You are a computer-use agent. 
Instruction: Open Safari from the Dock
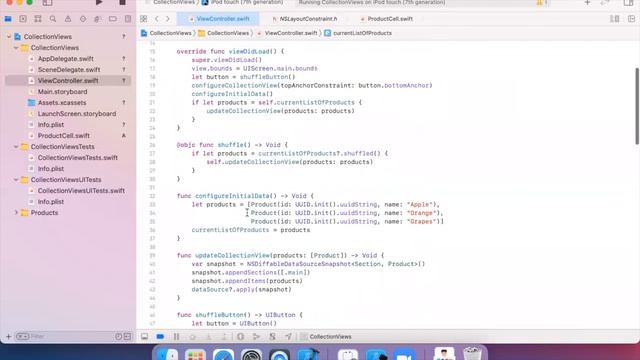click(223, 354)
